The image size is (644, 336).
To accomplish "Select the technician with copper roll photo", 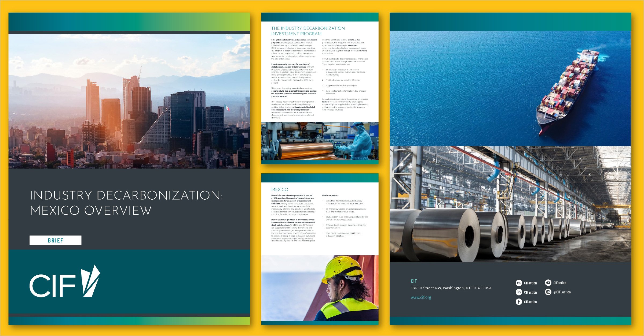I will pyautogui.click(x=320, y=141).
